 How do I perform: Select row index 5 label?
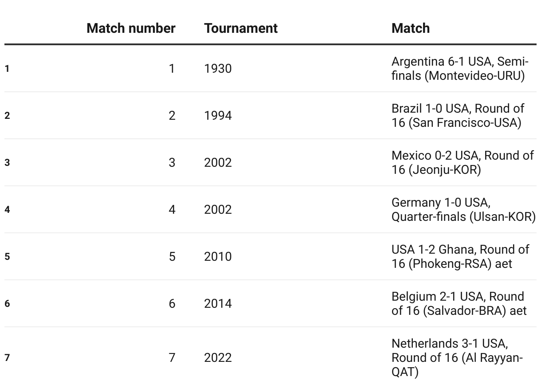(7, 257)
